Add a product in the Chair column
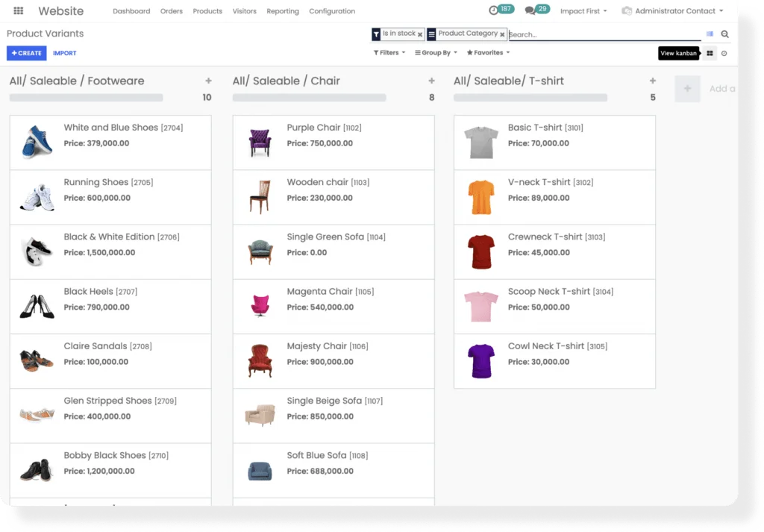Viewport: 764px width, 532px height. click(x=431, y=81)
